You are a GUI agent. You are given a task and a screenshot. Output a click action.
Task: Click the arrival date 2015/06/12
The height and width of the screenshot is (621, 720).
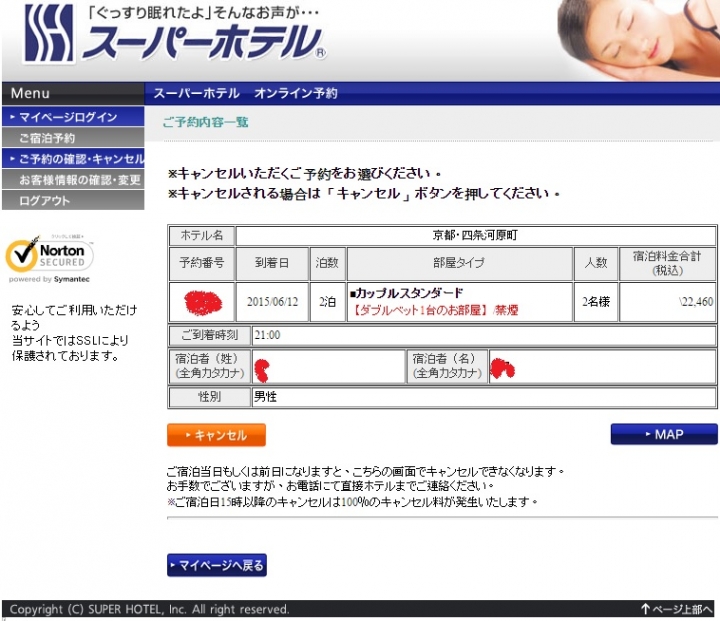272,302
